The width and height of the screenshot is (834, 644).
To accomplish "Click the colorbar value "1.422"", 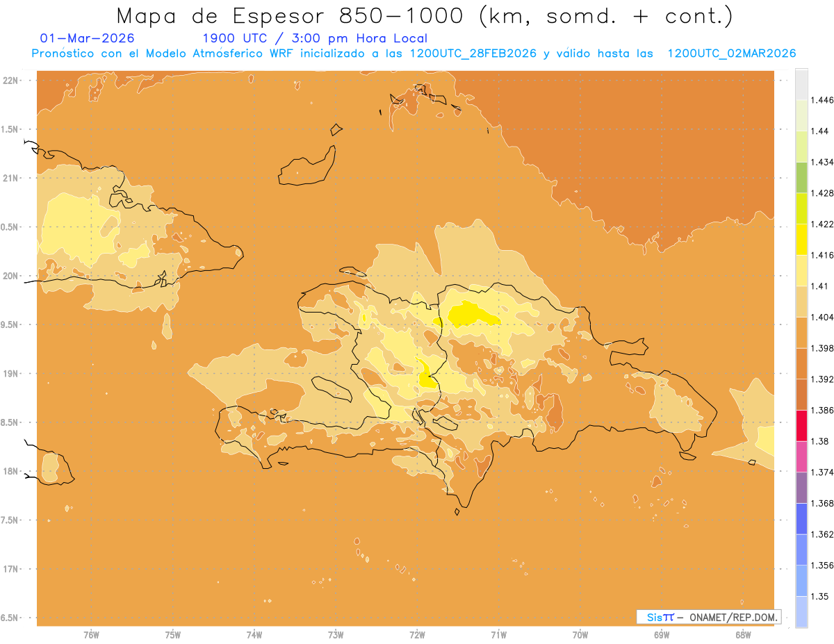I will coord(822,224).
